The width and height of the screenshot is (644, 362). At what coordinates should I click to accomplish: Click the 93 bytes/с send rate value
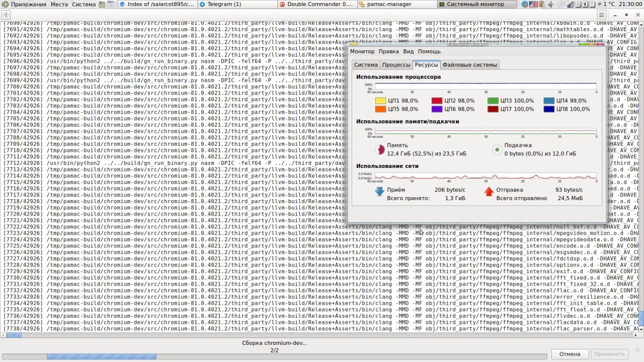pyautogui.click(x=569, y=190)
